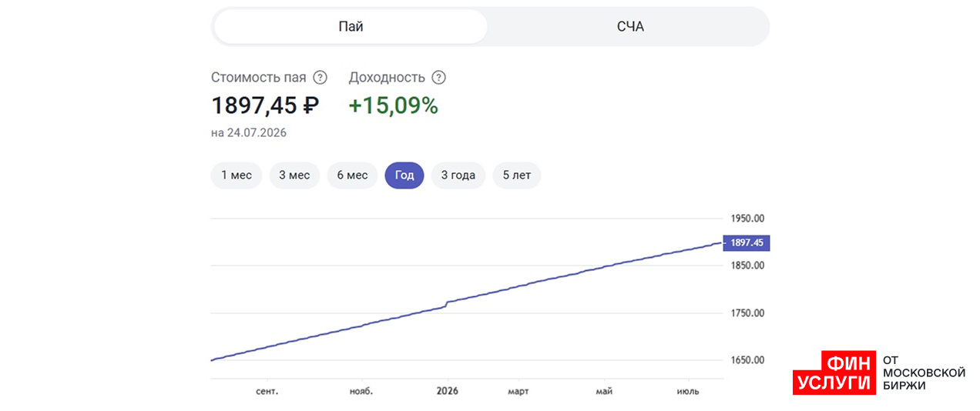980x411 pixels.
Task: Click the 1950.00 value on price axis
Action: [x=747, y=218]
